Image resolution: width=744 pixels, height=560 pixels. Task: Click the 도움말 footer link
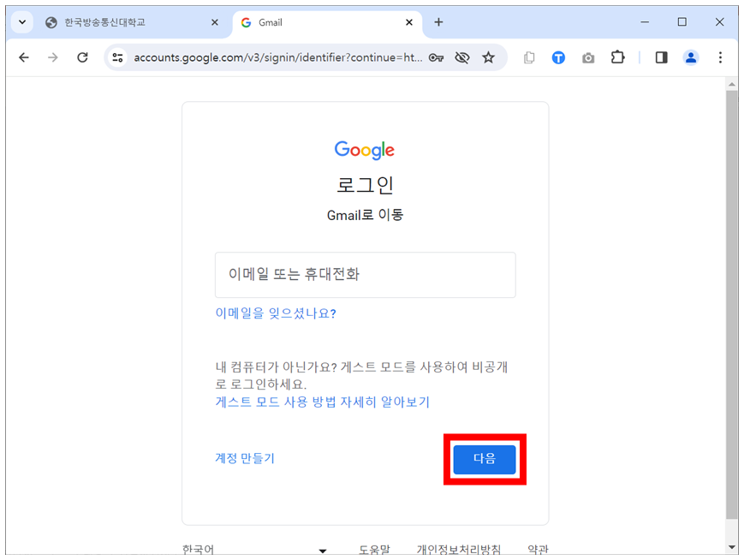374,549
